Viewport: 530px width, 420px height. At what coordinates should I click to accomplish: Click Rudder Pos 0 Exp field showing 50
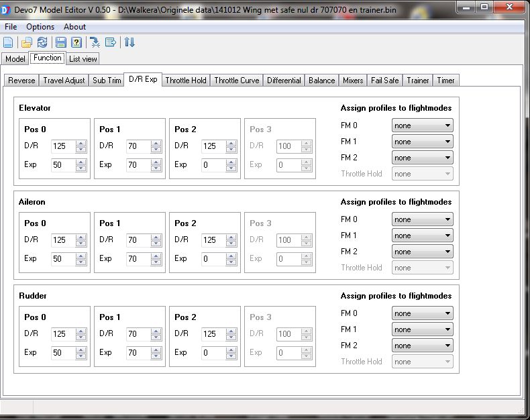coord(64,353)
